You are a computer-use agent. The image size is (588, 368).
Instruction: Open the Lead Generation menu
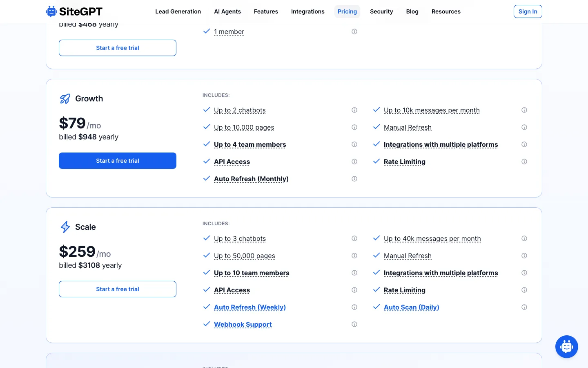pyautogui.click(x=178, y=11)
